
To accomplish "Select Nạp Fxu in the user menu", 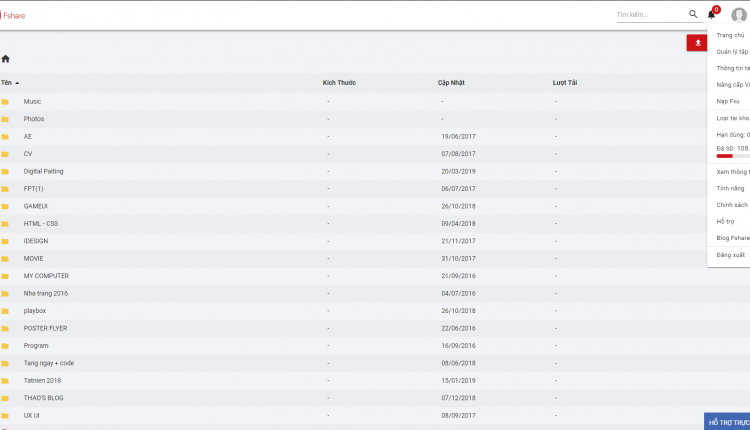I will 728,101.
